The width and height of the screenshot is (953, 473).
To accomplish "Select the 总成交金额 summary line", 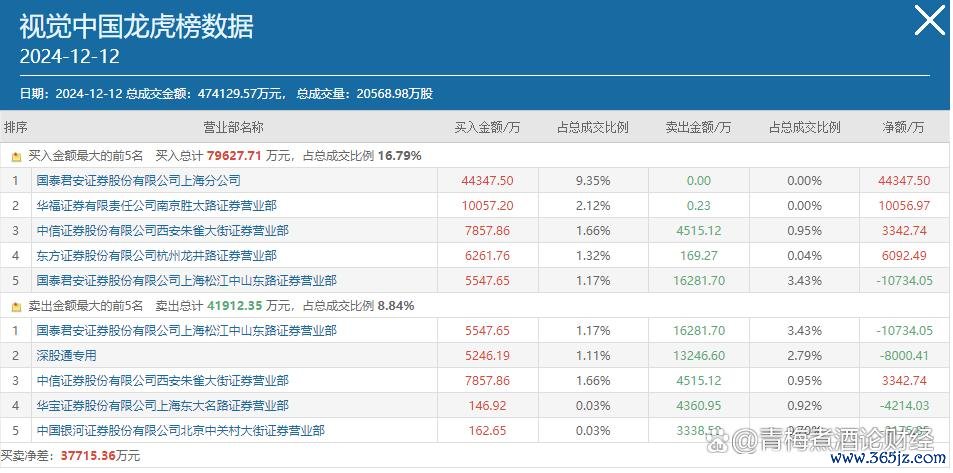I will (226, 94).
